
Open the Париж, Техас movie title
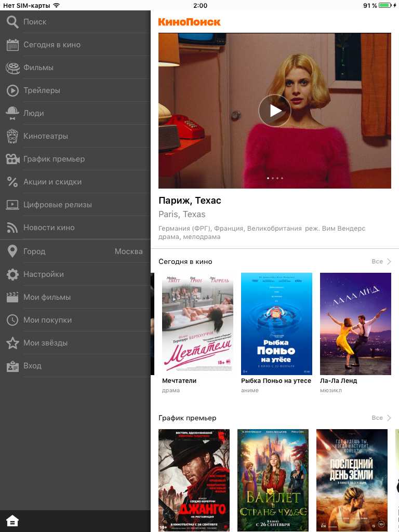[x=190, y=201]
